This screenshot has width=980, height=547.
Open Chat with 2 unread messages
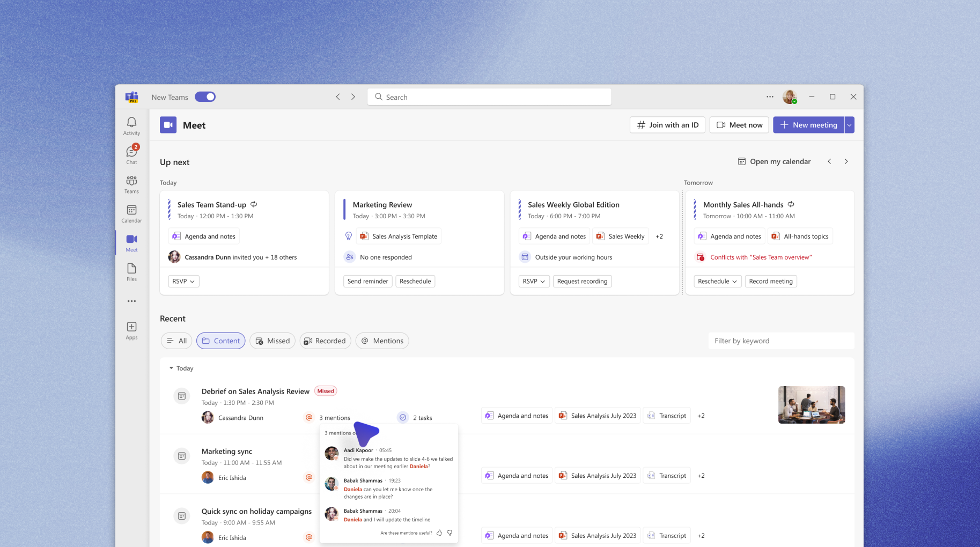[131, 155]
